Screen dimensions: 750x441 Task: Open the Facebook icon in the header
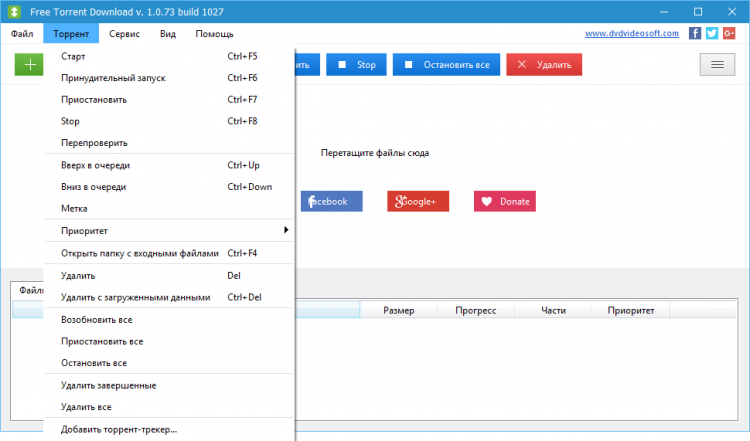[695, 33]
